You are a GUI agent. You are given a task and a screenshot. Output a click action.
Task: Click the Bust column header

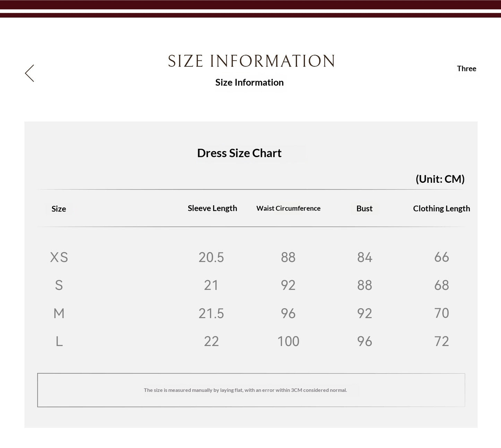click(x=364, y=208)
